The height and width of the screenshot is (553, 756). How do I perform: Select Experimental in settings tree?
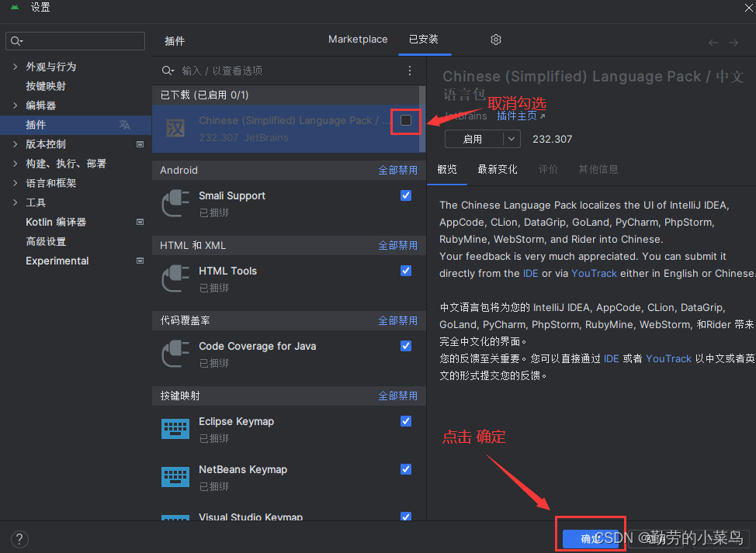[57, 261]
